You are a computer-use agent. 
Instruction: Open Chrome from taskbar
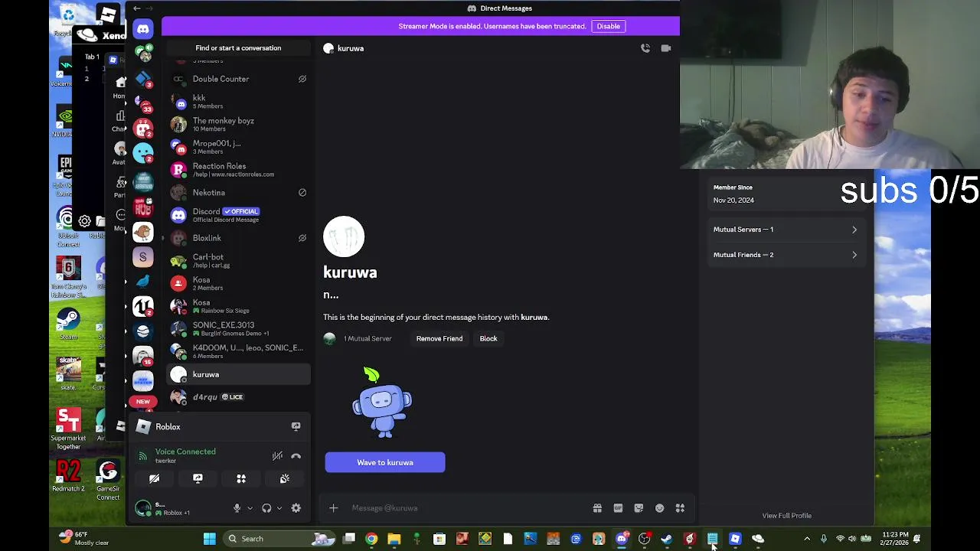point(371,539)
